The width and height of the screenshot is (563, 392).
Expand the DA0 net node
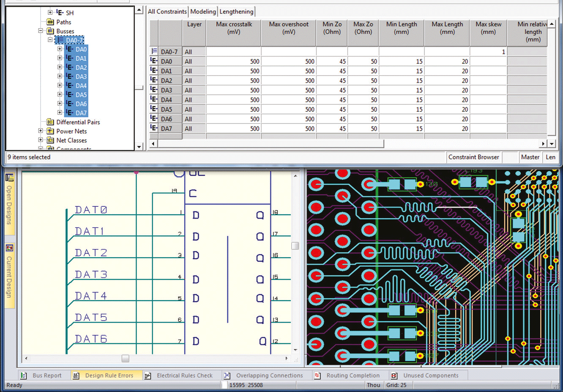[x=60, y=49]
